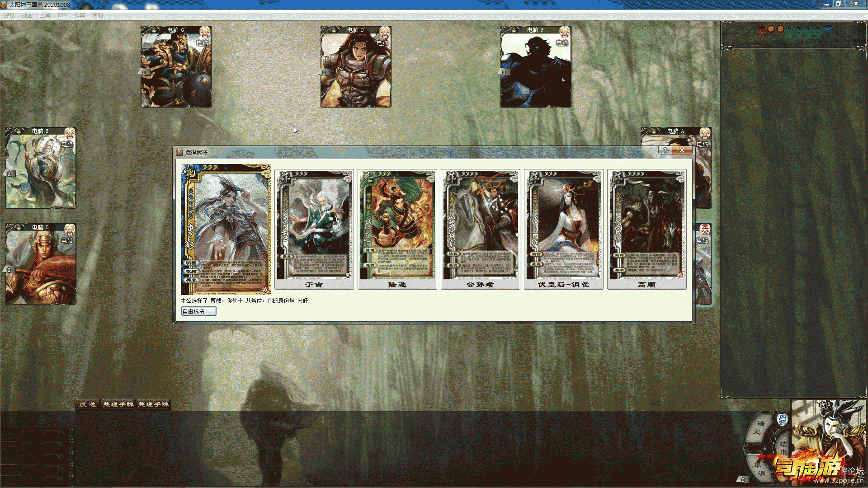This screenshot has height=488, width=868.
Task: Open the 工具 menu
Action: click(x=45, y=15)
